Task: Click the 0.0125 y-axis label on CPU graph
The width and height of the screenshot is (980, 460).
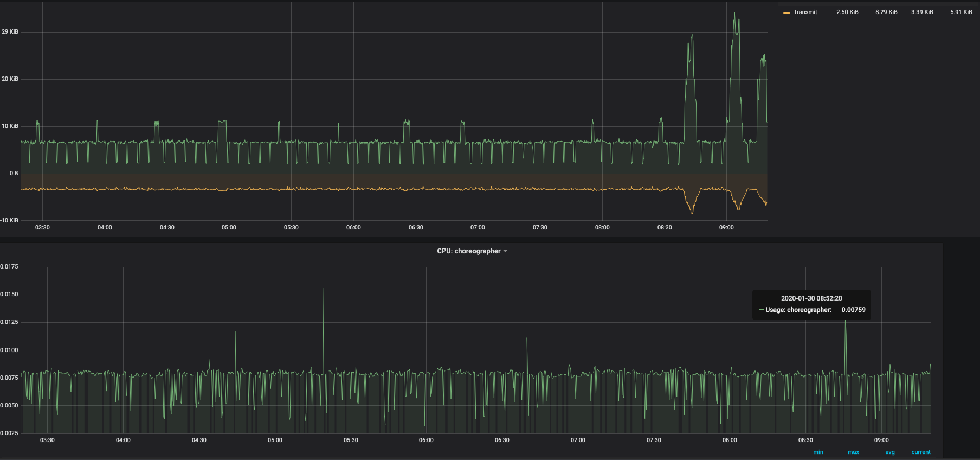Action: [x=9, y=322]
